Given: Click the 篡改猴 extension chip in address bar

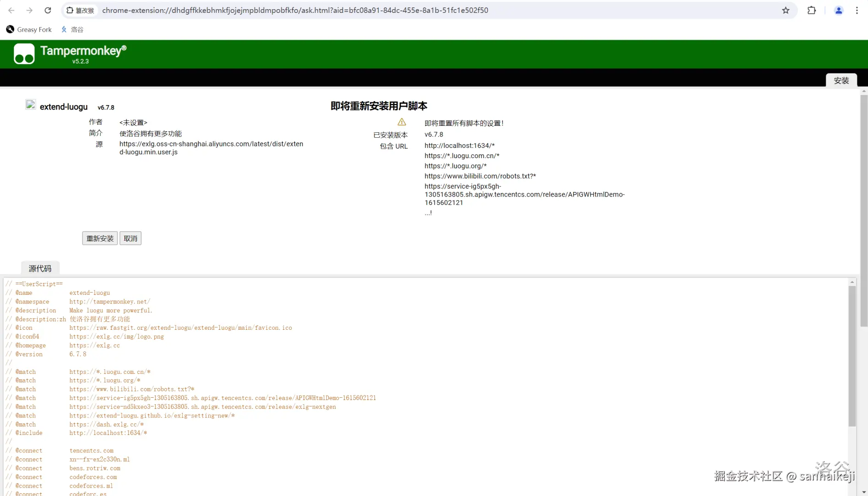Looking at the screenshot, I should [80, 10].
